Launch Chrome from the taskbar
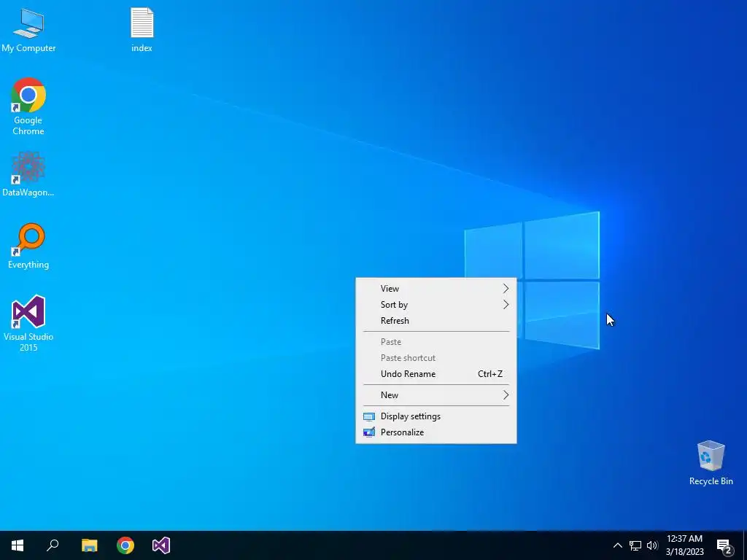 coord(125,545)
